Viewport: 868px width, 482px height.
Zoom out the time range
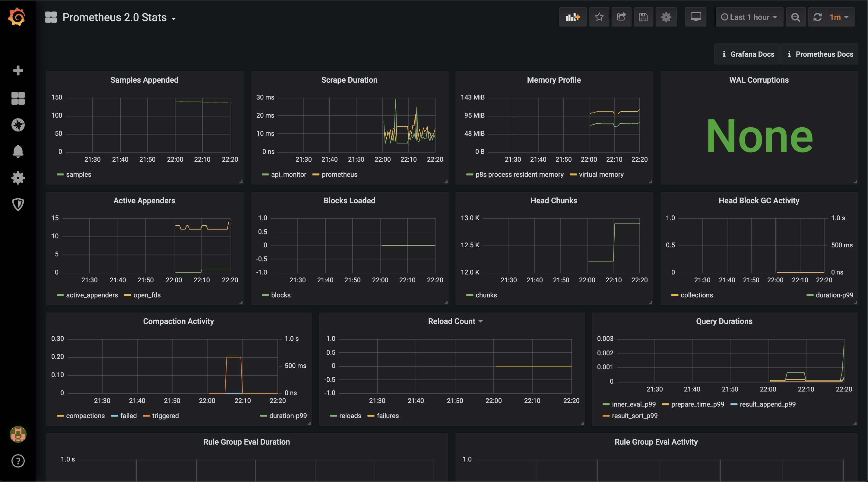(x=796, y=17)
